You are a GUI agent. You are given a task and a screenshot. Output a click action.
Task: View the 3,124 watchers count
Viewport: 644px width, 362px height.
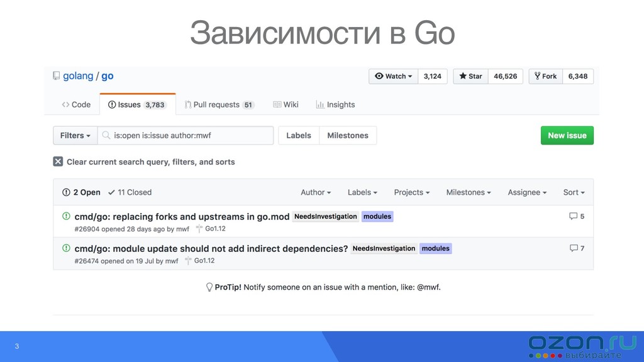pyautogui.click(x=433, y=76)
